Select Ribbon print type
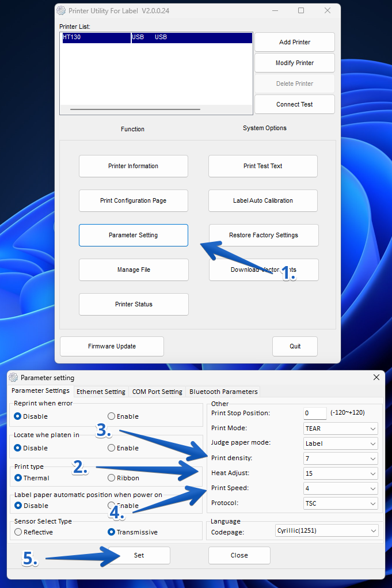392x588 pixels. tap(112, 478)
